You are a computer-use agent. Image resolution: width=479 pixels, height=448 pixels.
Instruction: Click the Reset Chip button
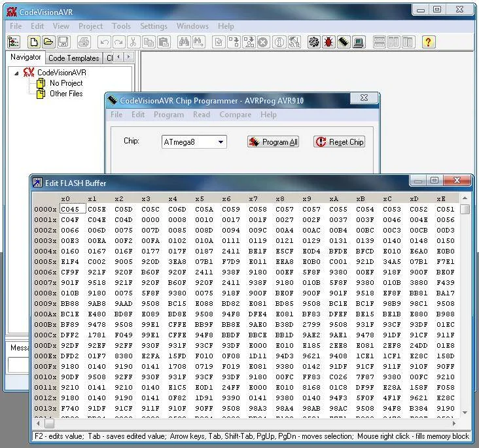pyautogui.click(x=340, y=142)
